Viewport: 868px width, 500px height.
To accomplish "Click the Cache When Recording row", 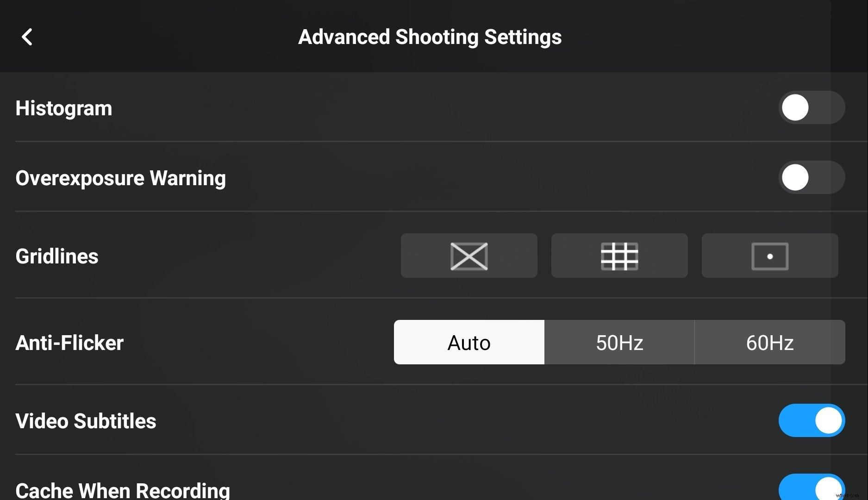I will point(124,488).
